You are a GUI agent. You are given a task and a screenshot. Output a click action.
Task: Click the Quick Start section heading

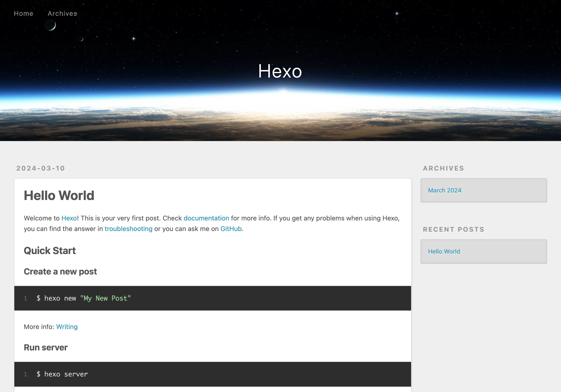point(50,251)
